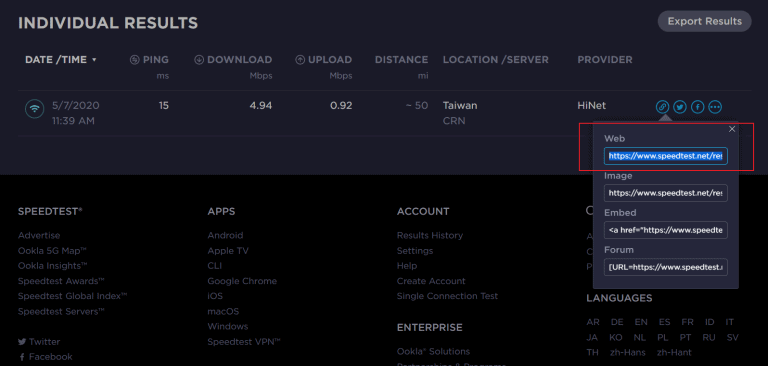Open Speedtest Awards link
This screenshot has height=366, width=768.
pos(62,281)
